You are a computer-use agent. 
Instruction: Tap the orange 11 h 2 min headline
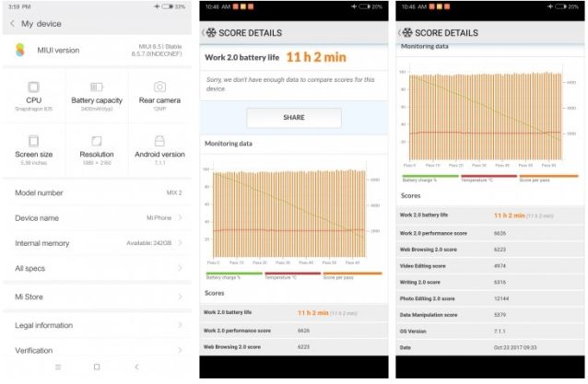pyautogui.click(x=316, y=57)
